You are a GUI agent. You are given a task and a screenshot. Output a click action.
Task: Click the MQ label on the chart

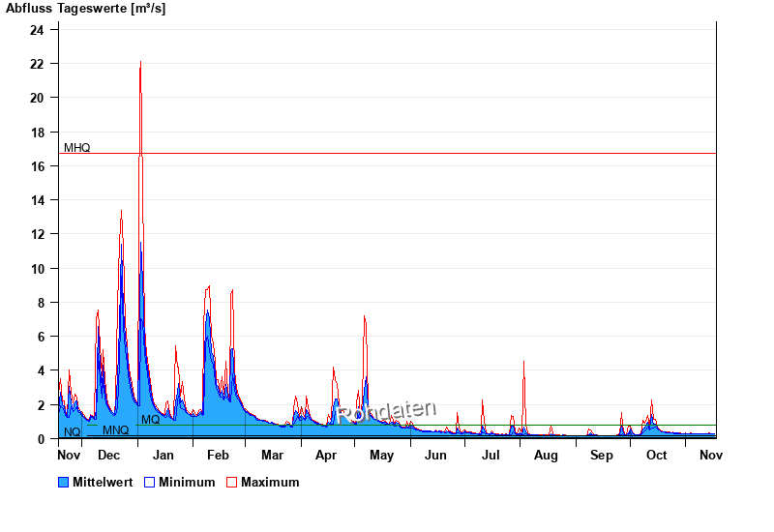point(151,420)
